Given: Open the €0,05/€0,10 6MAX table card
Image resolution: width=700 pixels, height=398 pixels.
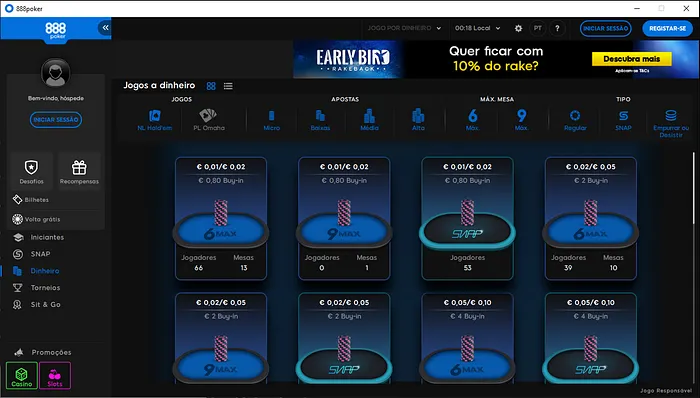Looking at the screenshot, I should (467, 338).
